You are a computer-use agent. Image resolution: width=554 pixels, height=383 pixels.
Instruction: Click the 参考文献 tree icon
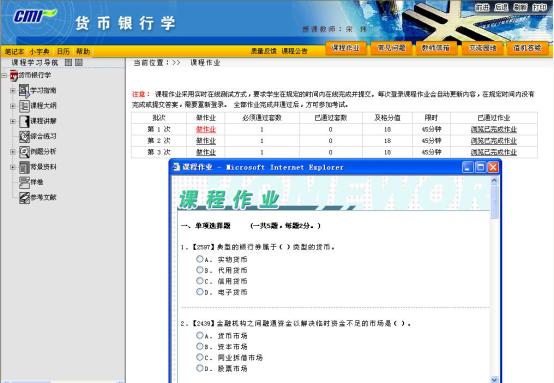(24, 197)
